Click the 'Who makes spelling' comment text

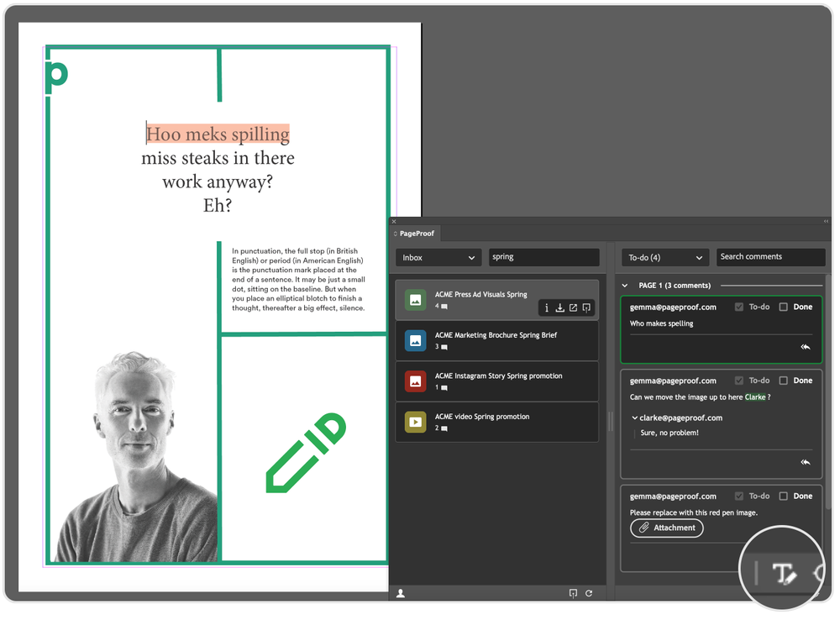(662, 323)
